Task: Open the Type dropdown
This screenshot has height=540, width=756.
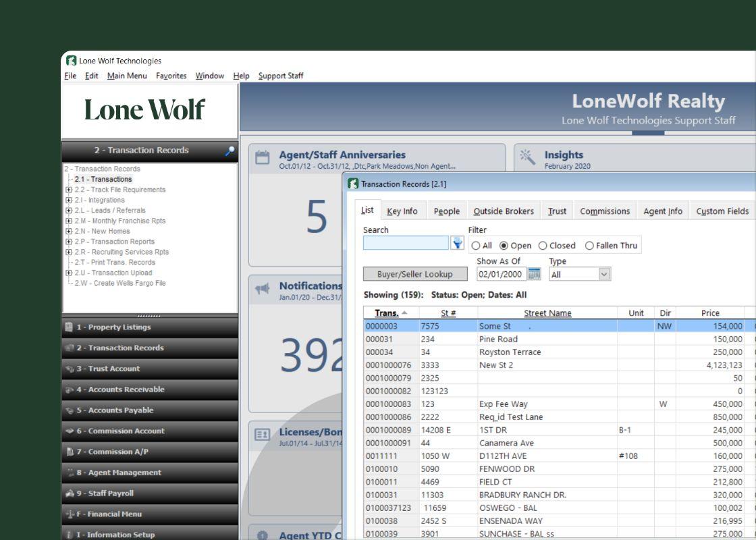Action: (604, 274)
